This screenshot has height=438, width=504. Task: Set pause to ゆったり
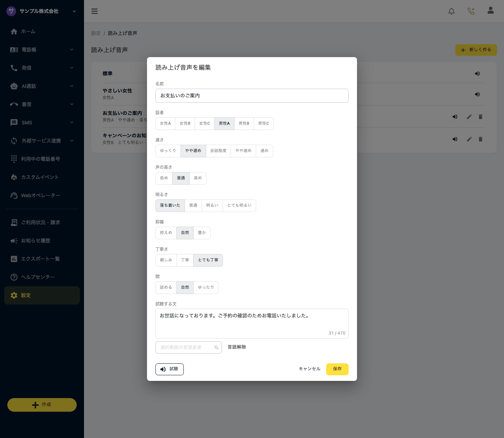[x=206, y=288]
